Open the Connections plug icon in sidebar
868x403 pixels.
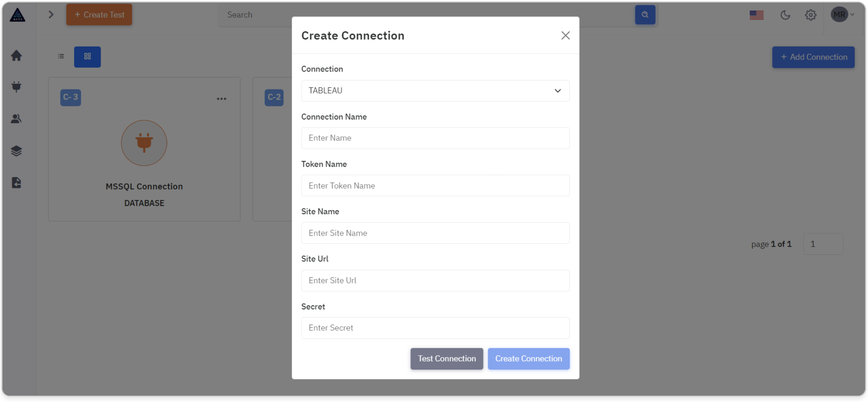[x=16, y=86]
